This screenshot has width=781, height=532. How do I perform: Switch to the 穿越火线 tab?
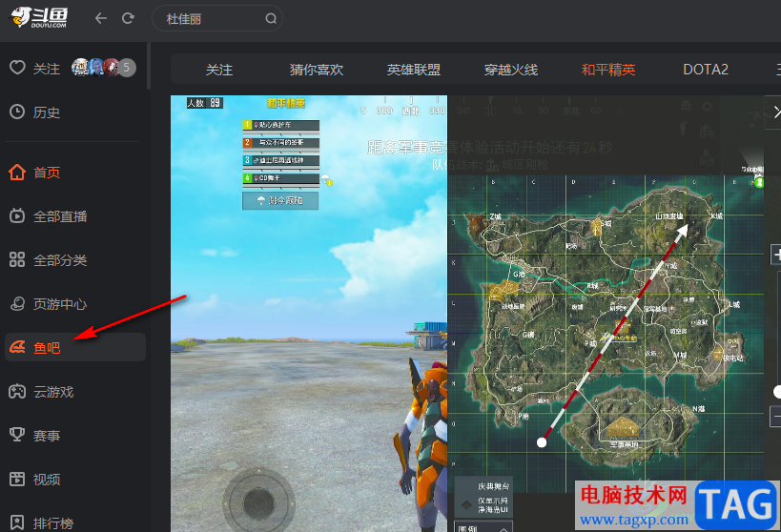(511, 70)
